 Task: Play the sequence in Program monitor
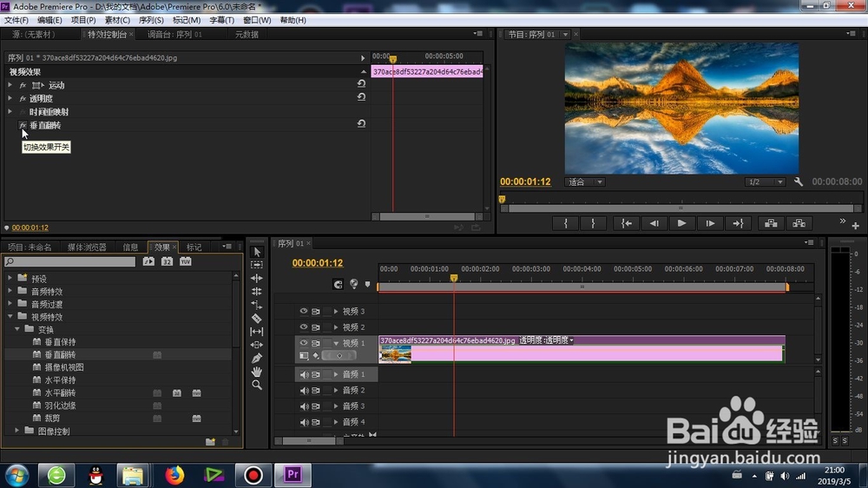[x=682, y=223]
